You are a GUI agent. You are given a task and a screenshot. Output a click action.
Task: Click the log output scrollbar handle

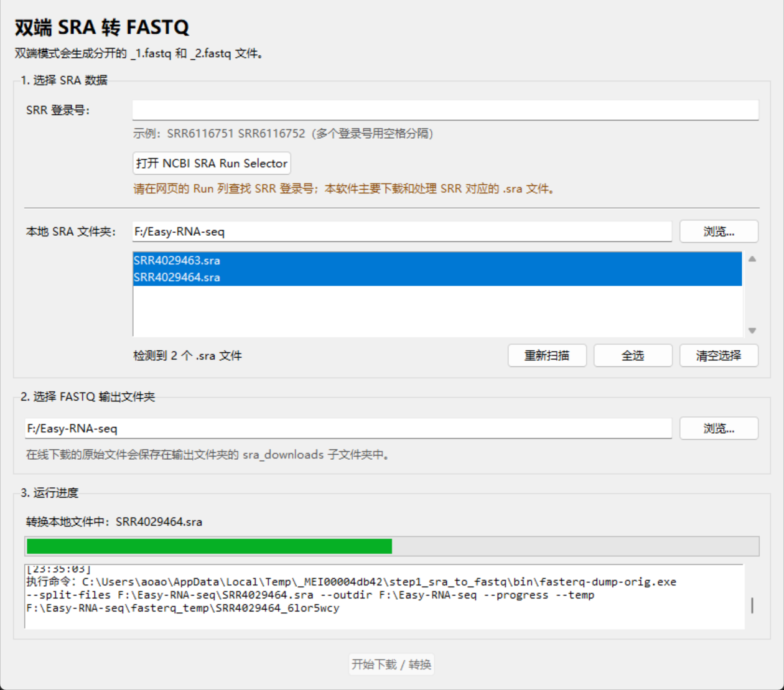(752, 605)
